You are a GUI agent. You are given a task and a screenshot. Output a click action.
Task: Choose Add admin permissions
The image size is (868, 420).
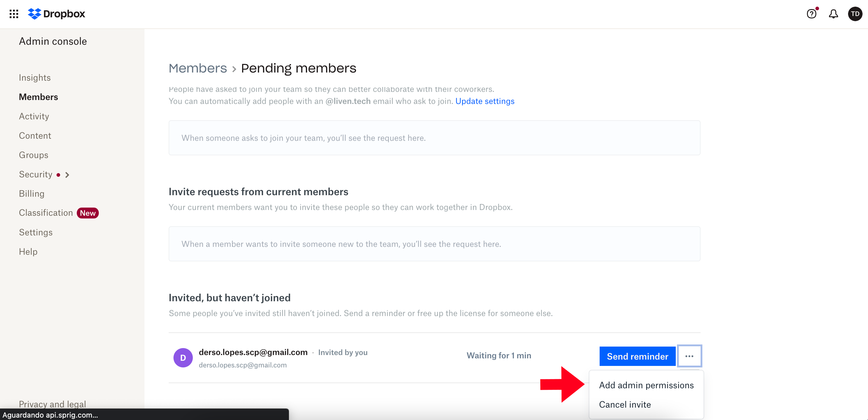(646, 385)
